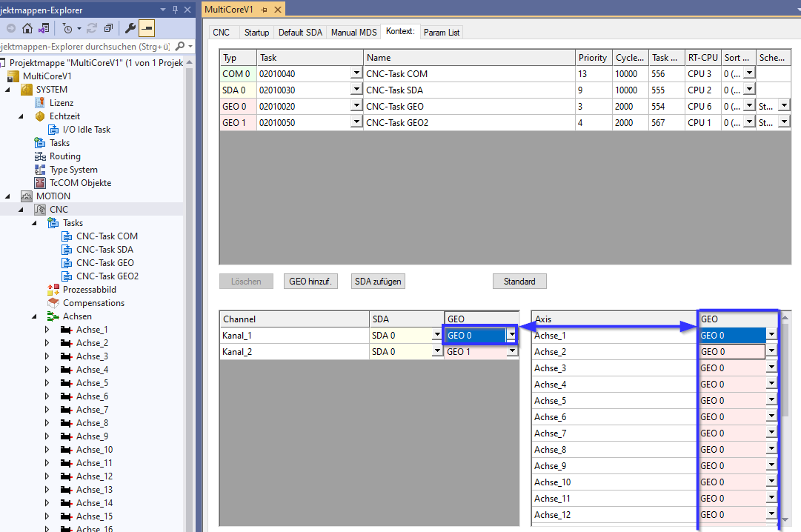Open GEO dropdown for Achse_8
Viewport: 801px width, 532px height.
(x=771, y=449)
